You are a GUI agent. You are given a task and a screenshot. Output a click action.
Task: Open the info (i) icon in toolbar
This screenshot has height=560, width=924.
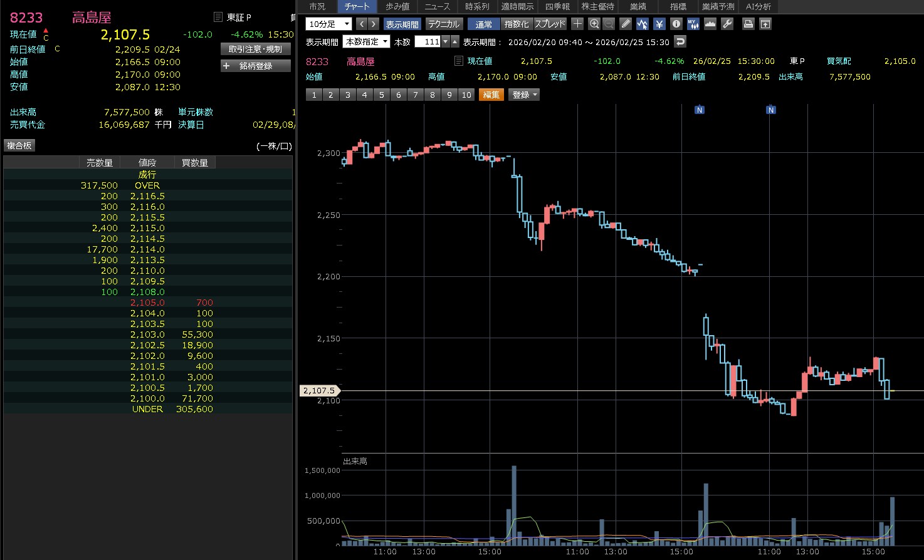pyautogui.click(x=676, y=24)
